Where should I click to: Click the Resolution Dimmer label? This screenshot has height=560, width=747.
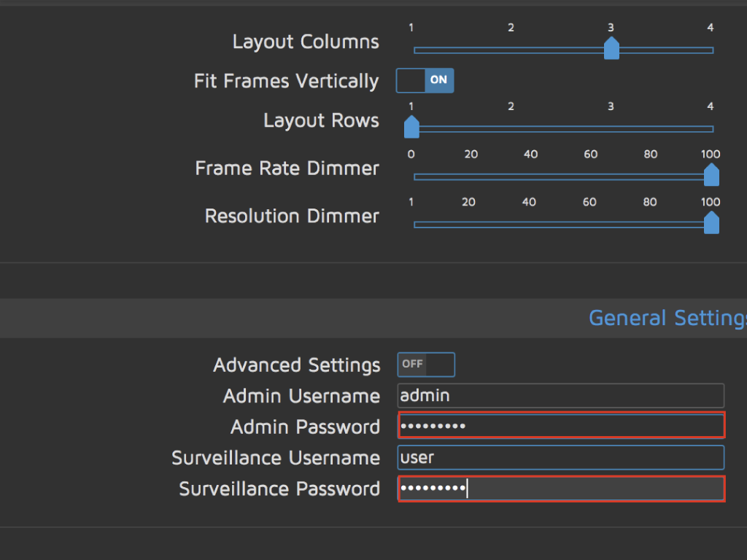point(292,216)
